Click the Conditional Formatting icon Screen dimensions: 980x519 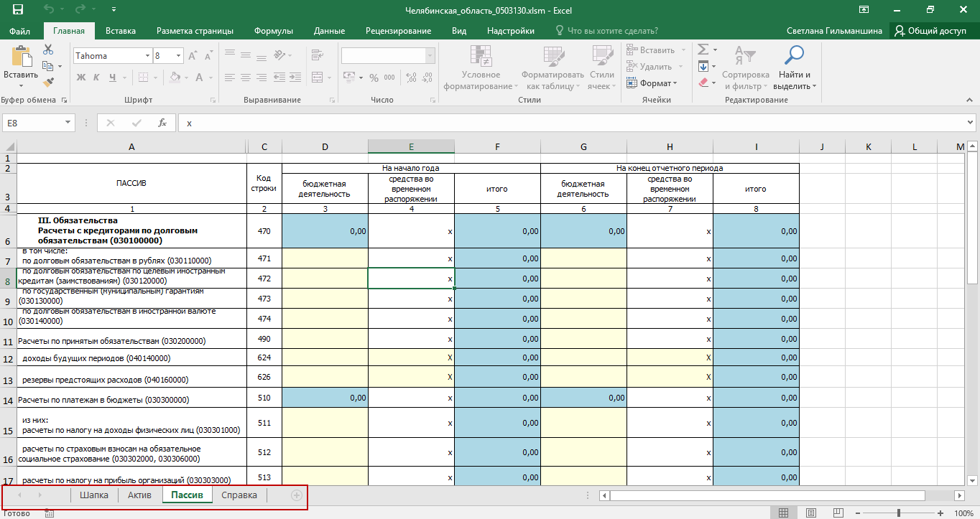pos(481,56)
